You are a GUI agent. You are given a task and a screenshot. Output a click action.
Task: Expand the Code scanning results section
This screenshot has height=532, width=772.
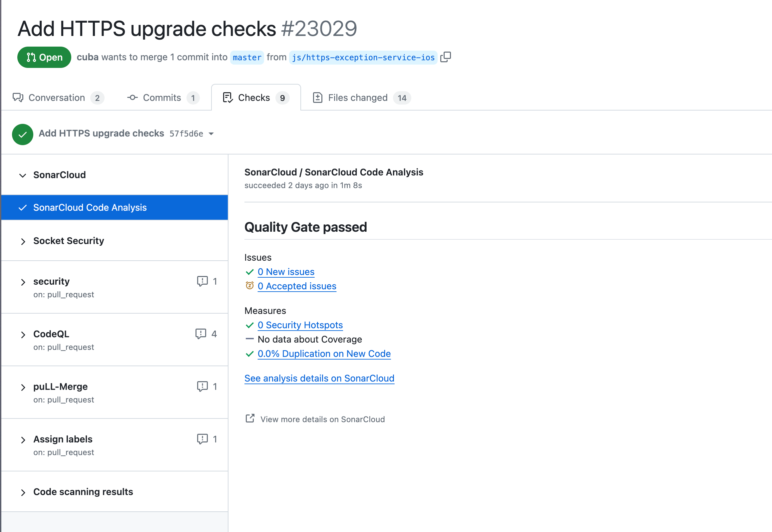point(23,492)
